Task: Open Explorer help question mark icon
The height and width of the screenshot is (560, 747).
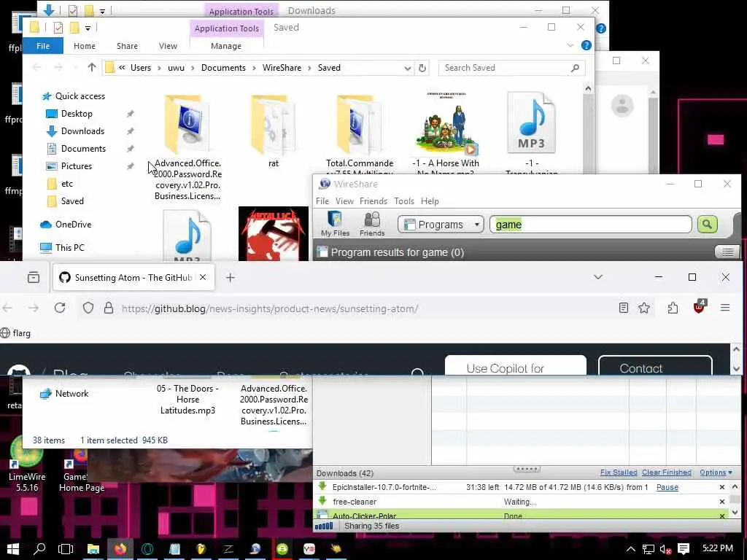Action: pos(586,45)
